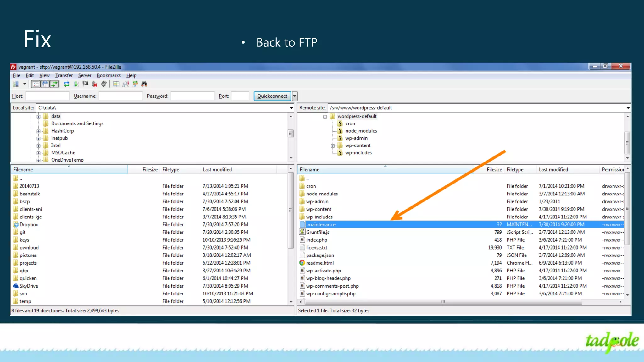Image resolution: width=644 pixels, height=362 pixels.
Task: Click the Quickconnect button
Action: 272,96
